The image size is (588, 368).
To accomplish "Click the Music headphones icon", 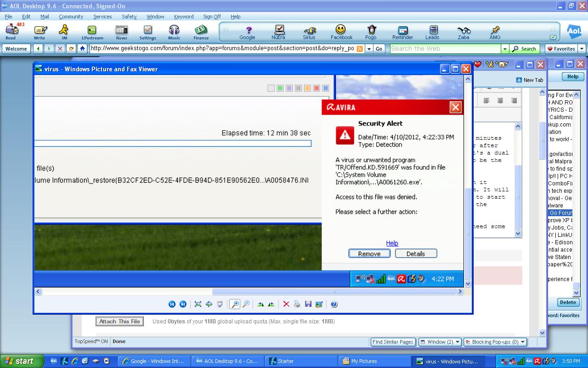I will tap(174, 31).
